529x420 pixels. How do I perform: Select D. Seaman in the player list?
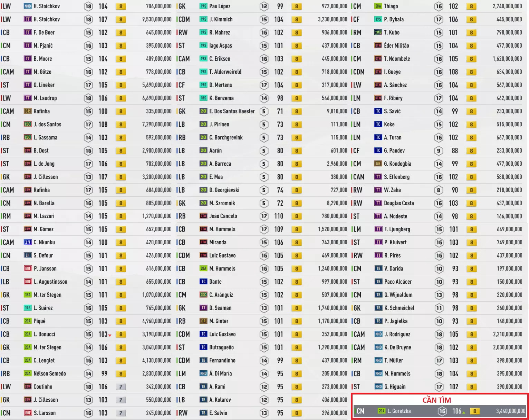220,308
